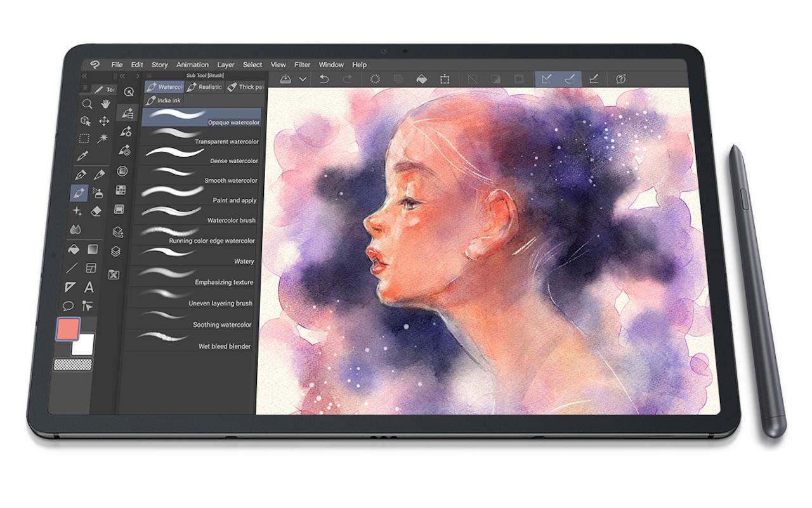Select the Hand move tool

pyautogui.click(x=105, y=104)
